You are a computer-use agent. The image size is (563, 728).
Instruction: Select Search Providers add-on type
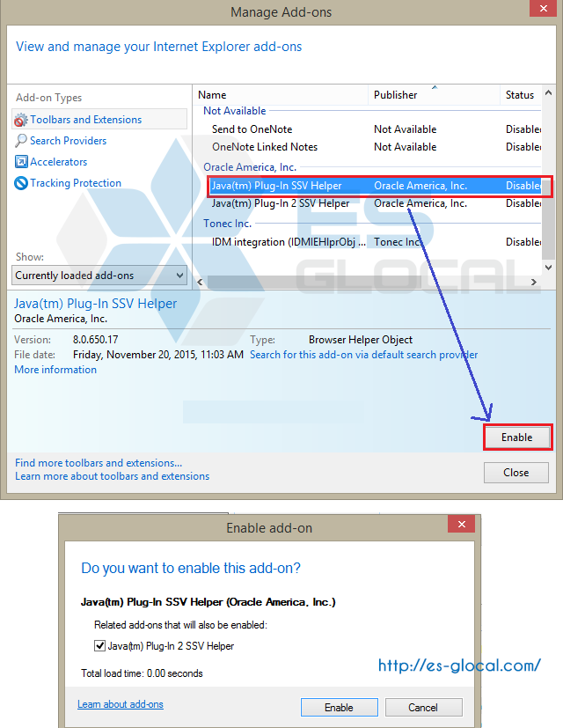coord(69,141)
